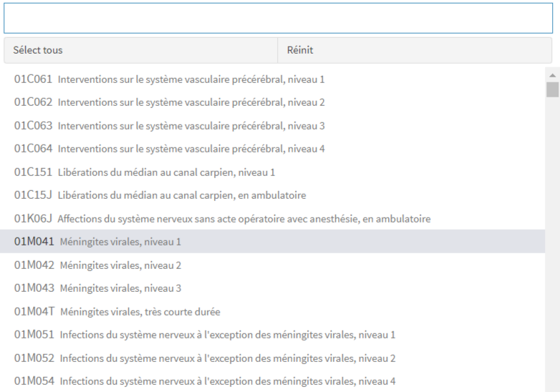Select 01M052 Infections système nerveux niveau 2
This screenshot has height=392, width=560.
coord(205,358)
